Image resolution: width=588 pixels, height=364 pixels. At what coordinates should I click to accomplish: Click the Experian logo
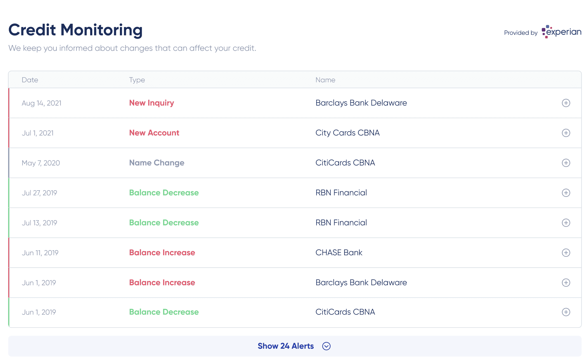coord(561,32)
